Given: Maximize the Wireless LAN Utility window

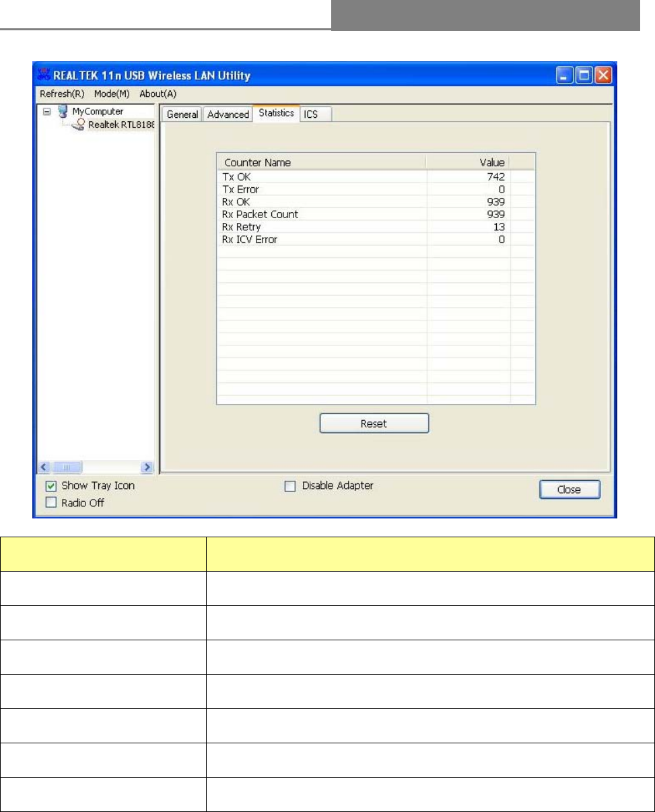Looking at the screenshot, I should [584, 75].
